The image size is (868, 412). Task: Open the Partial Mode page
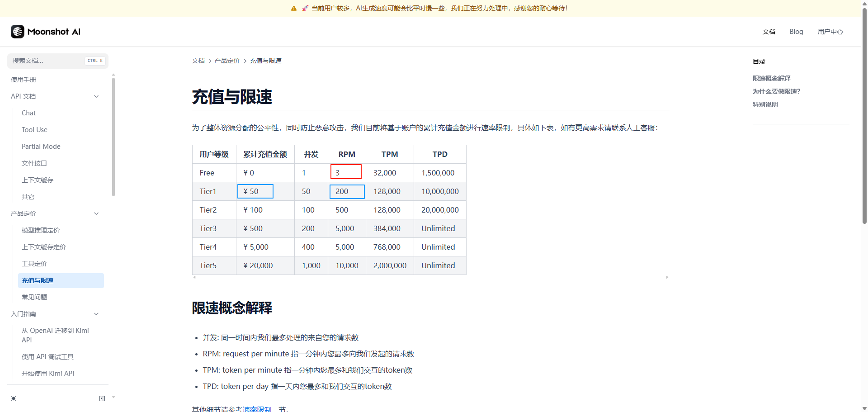41,147
